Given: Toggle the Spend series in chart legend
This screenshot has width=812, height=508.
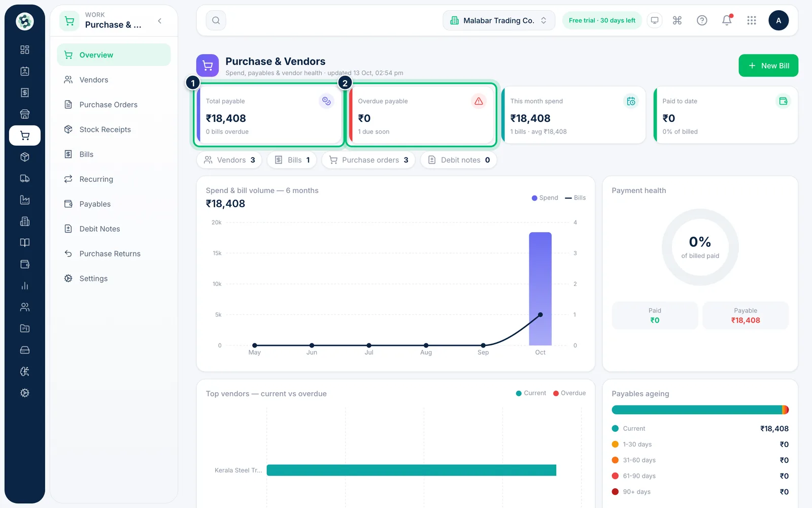Looking at the screenshot, I should (545, 198).
